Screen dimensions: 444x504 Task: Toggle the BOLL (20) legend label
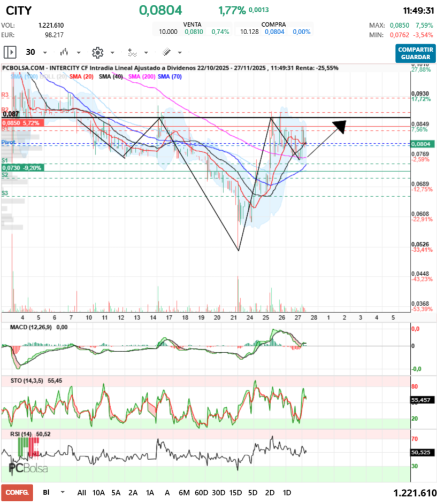click(x=53, y=76)
